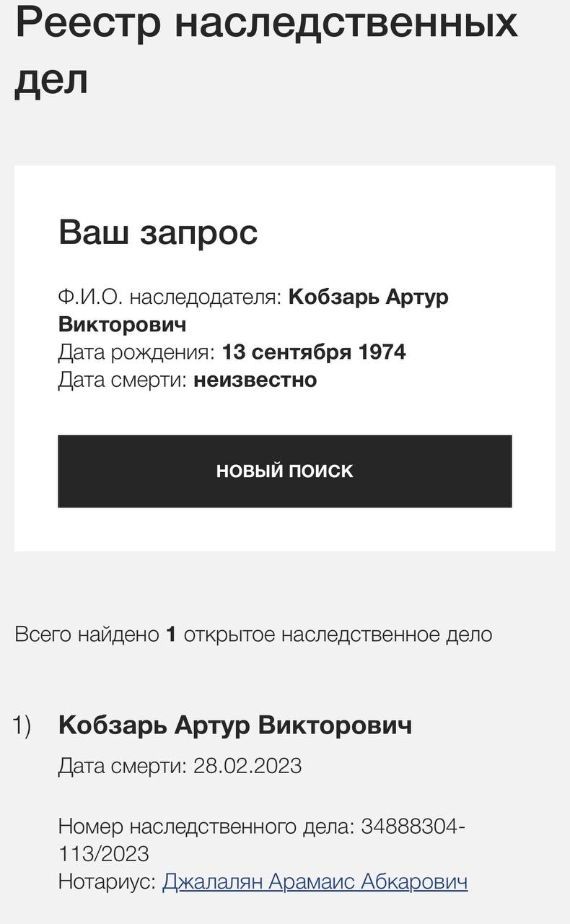
Task: Click the result list number 1)
Action: [22, 725]
